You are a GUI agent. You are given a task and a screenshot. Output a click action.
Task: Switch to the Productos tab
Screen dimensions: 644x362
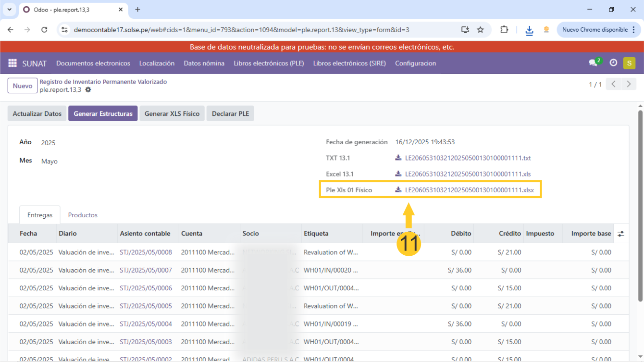pyautogui.click(x=83, y=215)
